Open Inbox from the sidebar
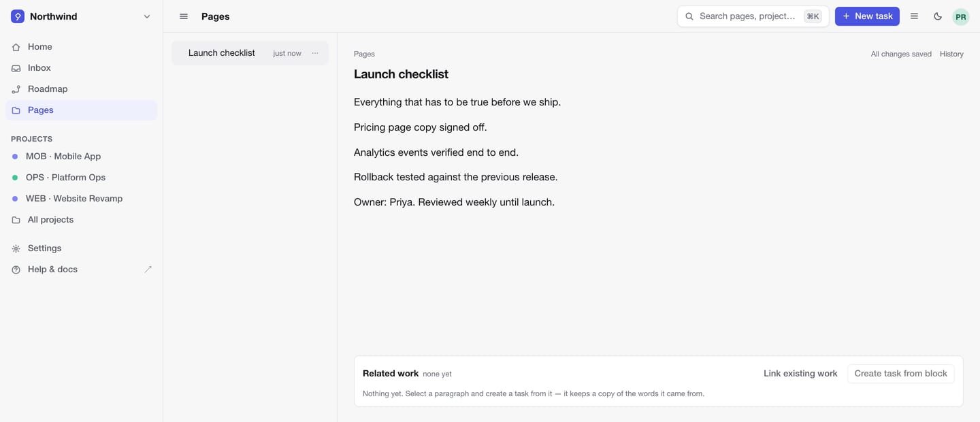The image size is (980, 422). tap(82, 68)
